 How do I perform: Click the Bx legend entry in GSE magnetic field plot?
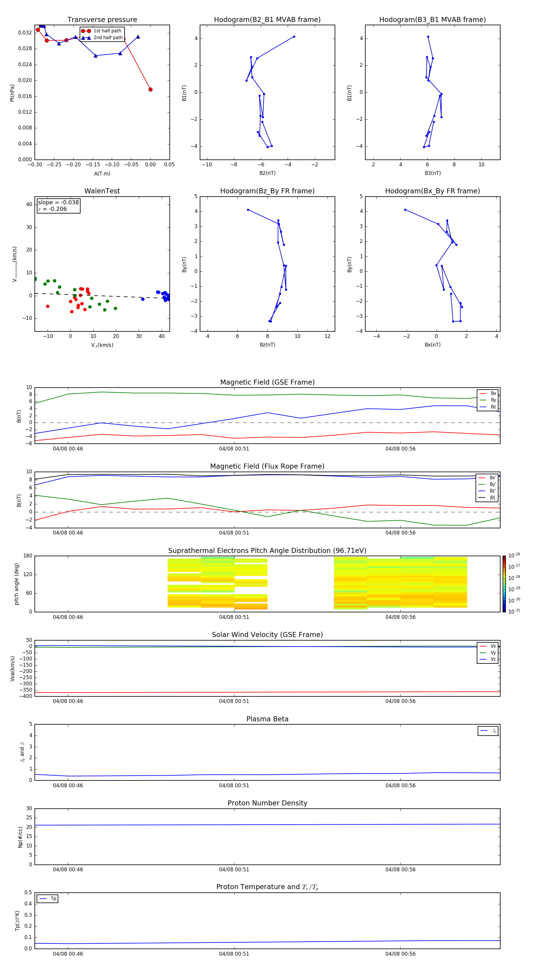(488, 393)
